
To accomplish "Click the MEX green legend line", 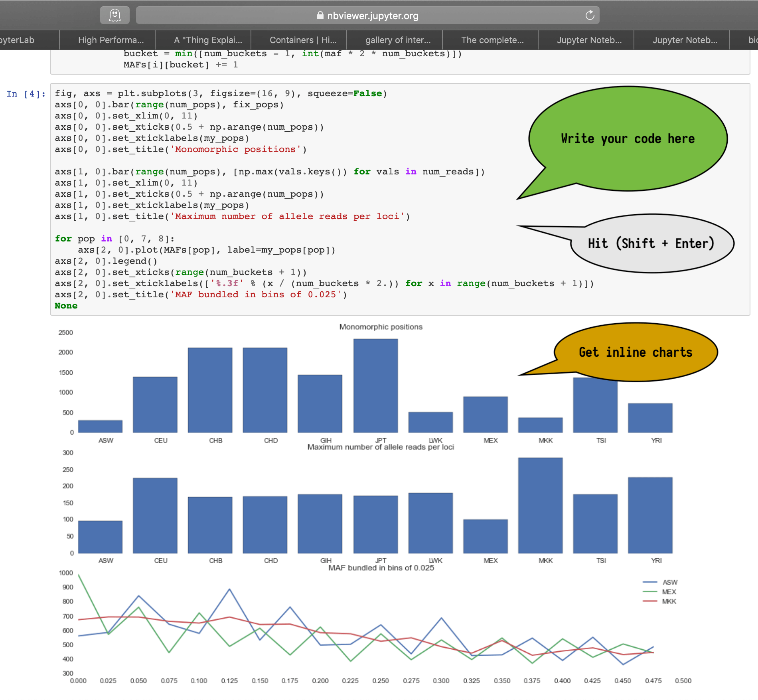I will (x=650, y=592).
